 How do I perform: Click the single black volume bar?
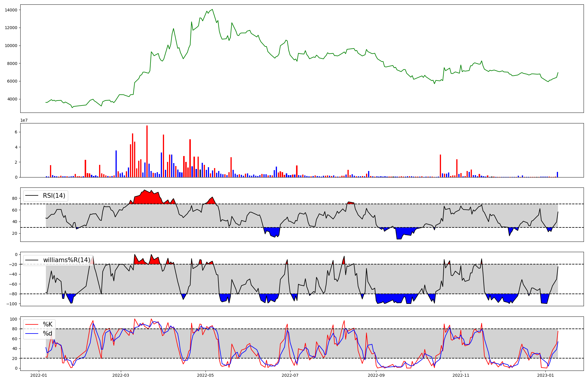(x=200, y=173)
